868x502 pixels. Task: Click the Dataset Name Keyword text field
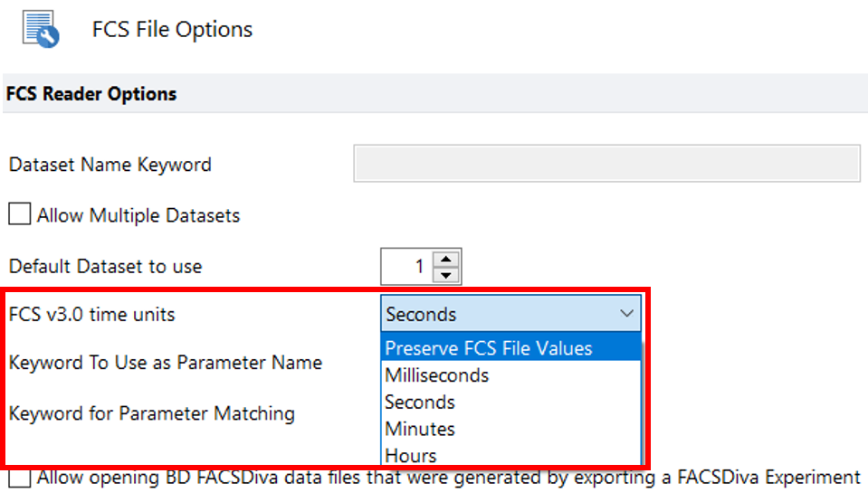pos(606,164)
